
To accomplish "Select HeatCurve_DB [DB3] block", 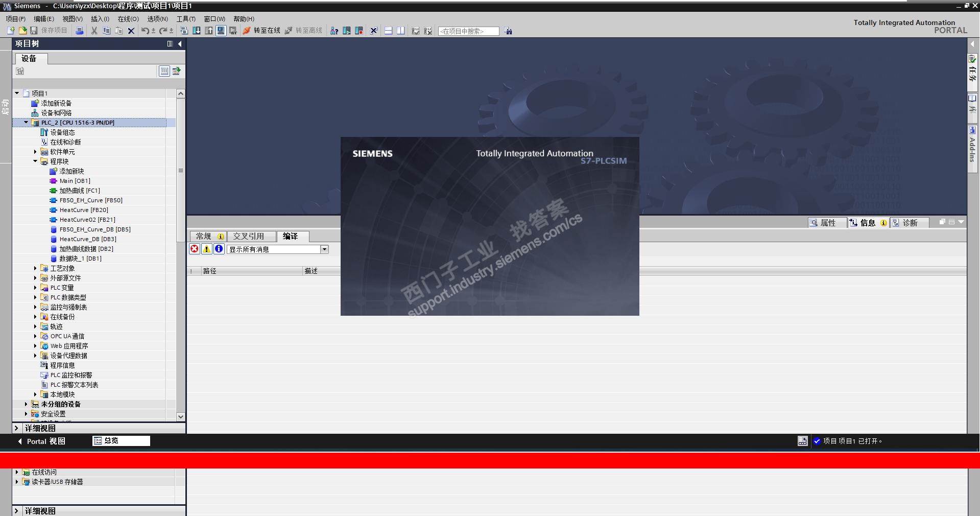I will [x=88, y=239].
